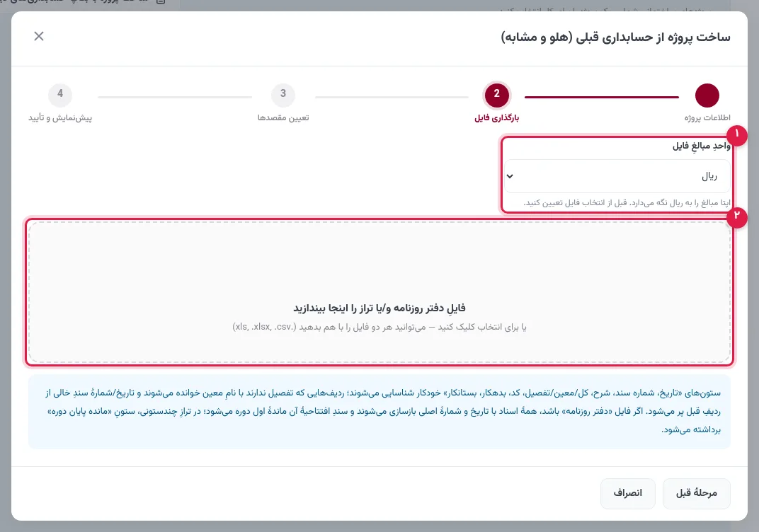Click the dialog title ساخت پروژه از حسابداری قبلی
The width and height of the screenshot is (759, 532).
pos(615,37)
